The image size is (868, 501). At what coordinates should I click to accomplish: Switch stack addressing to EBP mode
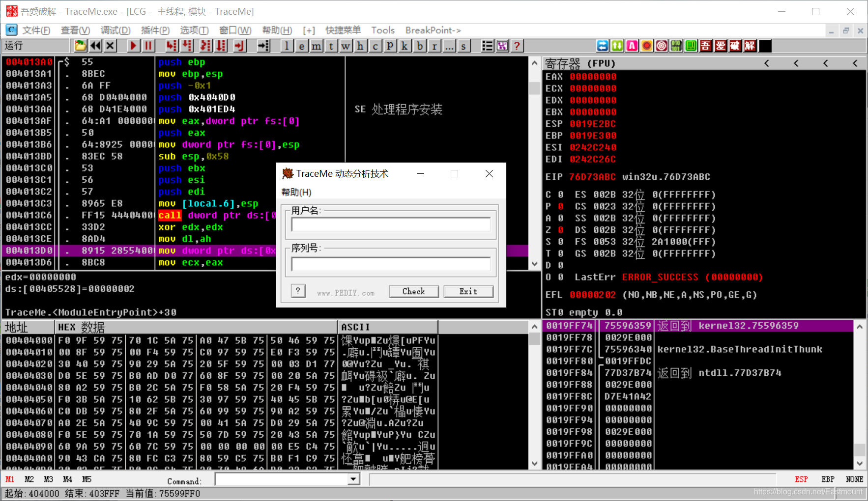point(828,479)
